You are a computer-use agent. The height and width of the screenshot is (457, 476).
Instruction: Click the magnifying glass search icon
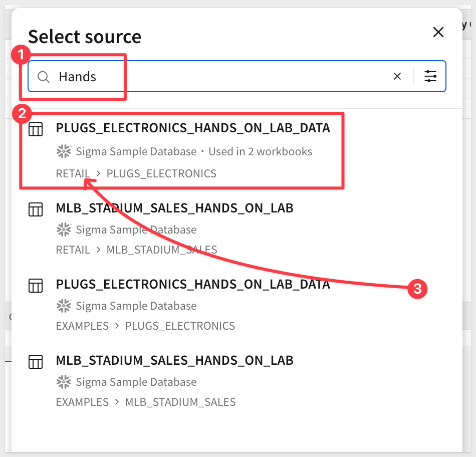44,77
